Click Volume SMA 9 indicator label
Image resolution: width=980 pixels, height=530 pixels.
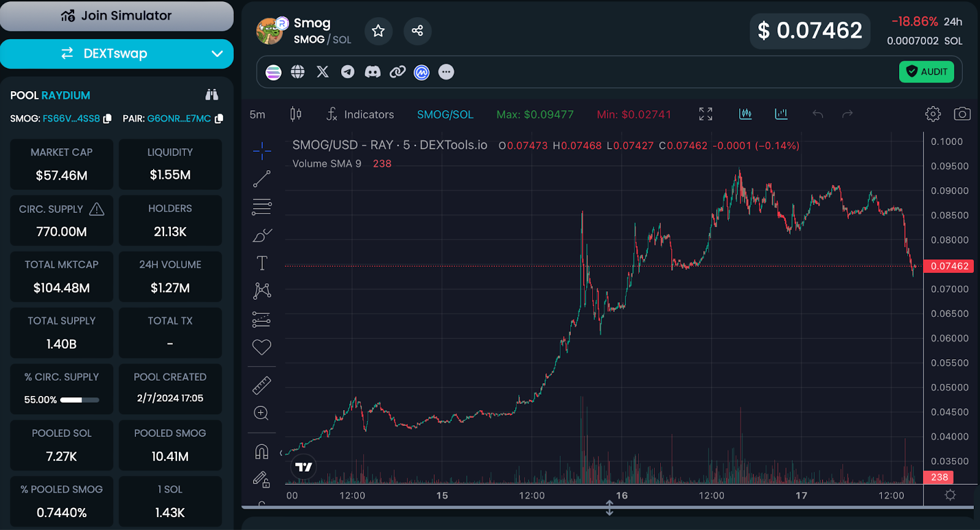[x=327, y=163]
